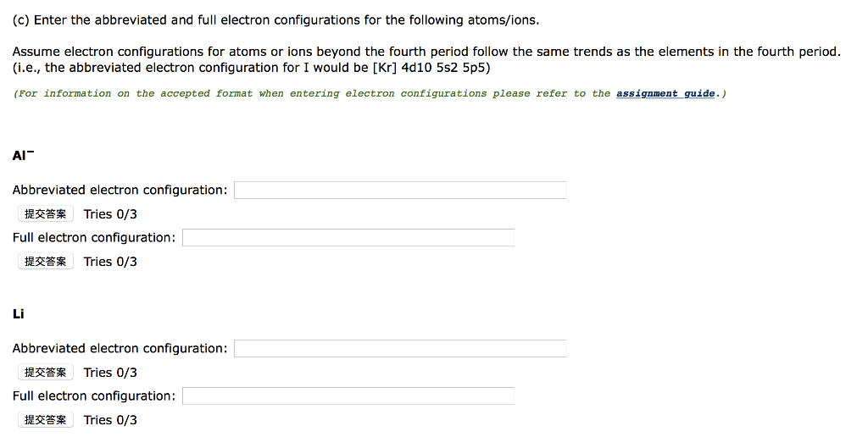Image resolution: width=868 pixels, height=437 pixels.
Task: Click the Li atom heading
Action: coord(19,314)
